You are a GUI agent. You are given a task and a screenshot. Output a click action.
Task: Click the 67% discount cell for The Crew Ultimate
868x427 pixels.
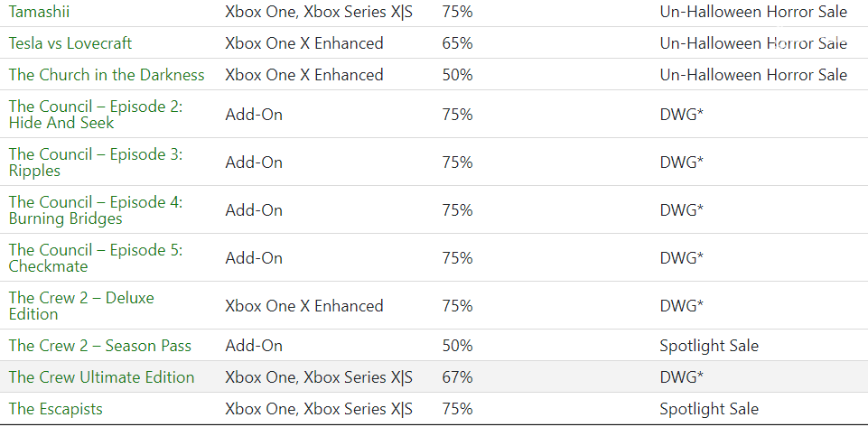click(457, 377)
